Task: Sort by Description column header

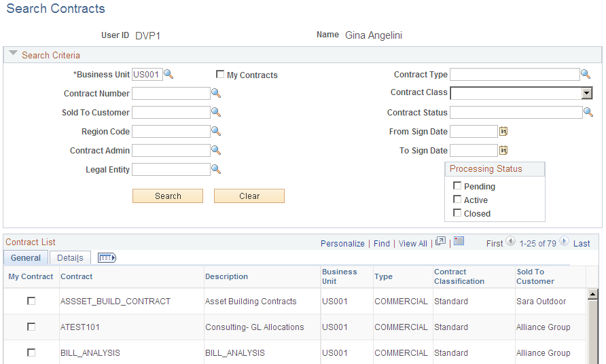Action: coord(226,276)
